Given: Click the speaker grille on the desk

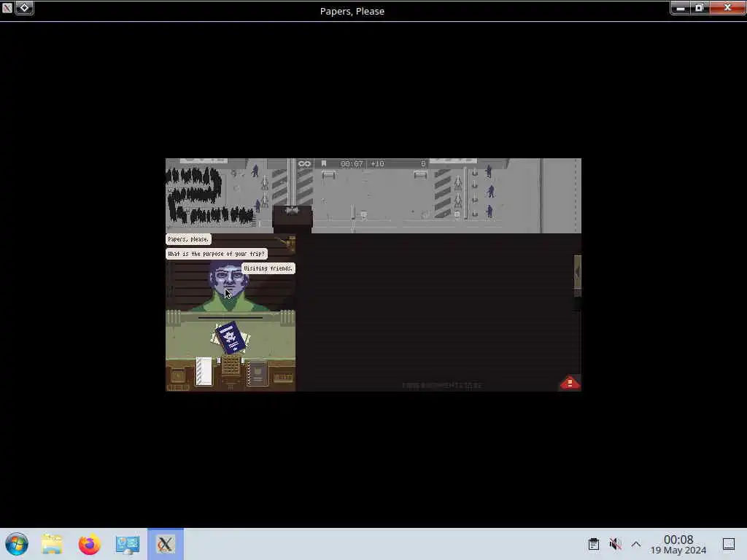Looking at the screenshot, I should (231, 366).
